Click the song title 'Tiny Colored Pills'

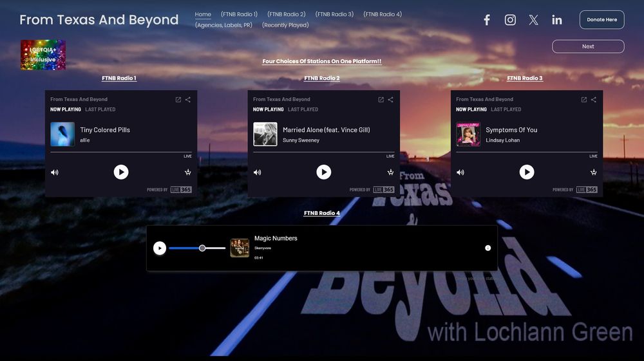coord(105,129)
